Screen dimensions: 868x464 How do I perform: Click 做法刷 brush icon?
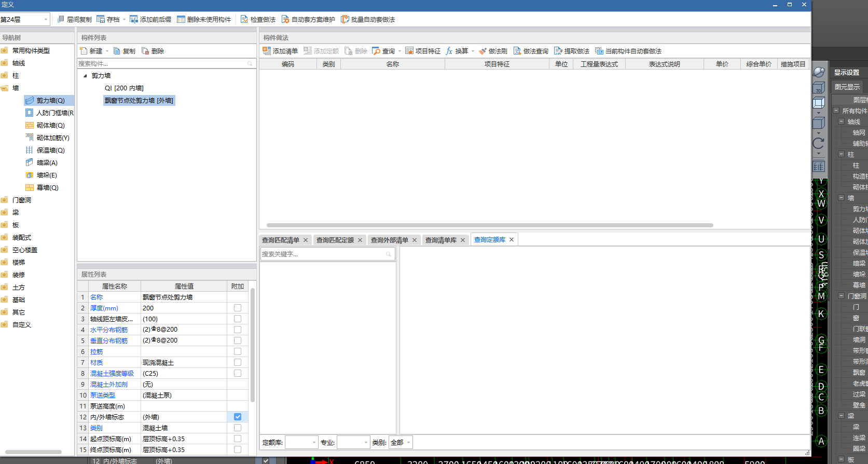tap(483, 51)
